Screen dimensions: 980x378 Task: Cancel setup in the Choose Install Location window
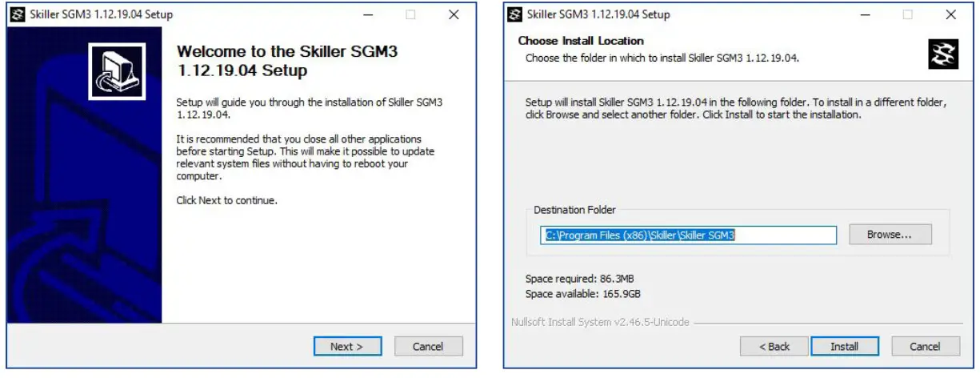[925, 346]
